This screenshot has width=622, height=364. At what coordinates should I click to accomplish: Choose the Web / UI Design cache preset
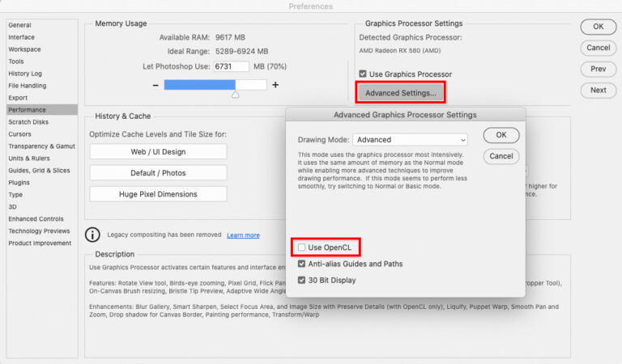tap(158, 151)
